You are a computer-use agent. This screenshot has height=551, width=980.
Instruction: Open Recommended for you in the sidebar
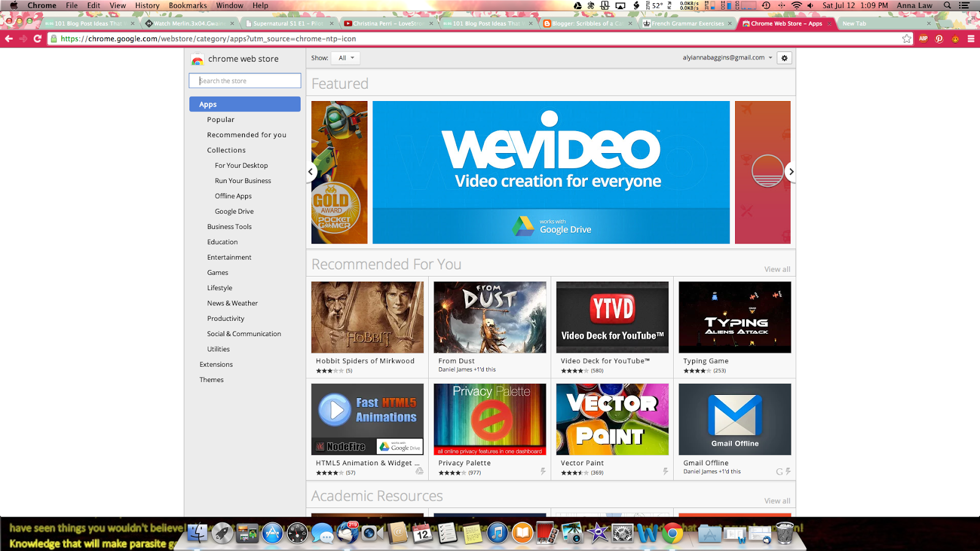coord(247,135)
